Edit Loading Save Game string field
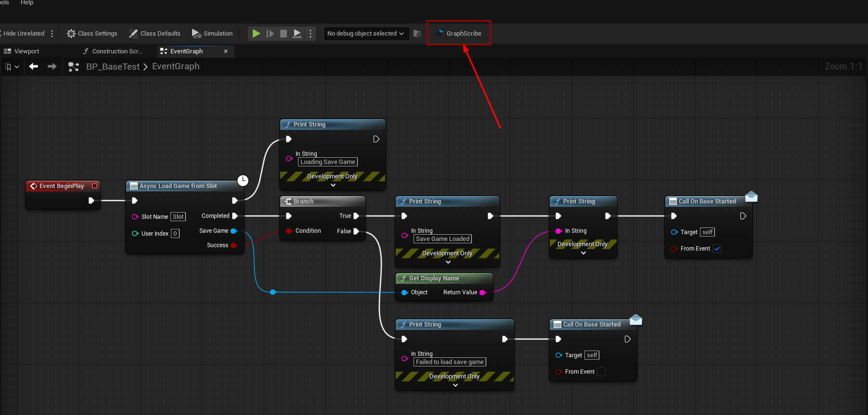 328,162
